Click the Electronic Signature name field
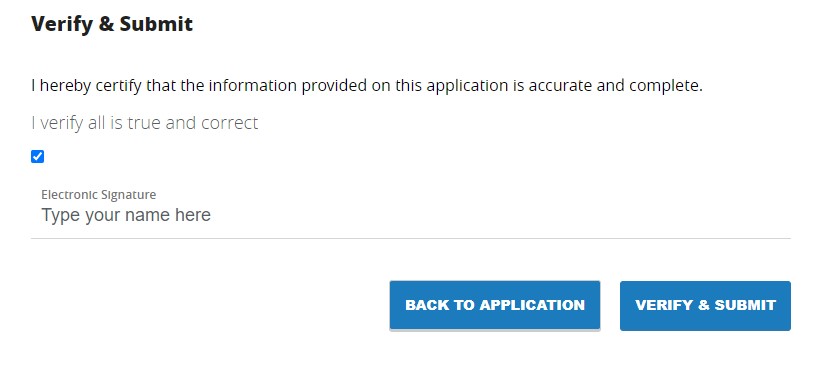 point(411,215)
